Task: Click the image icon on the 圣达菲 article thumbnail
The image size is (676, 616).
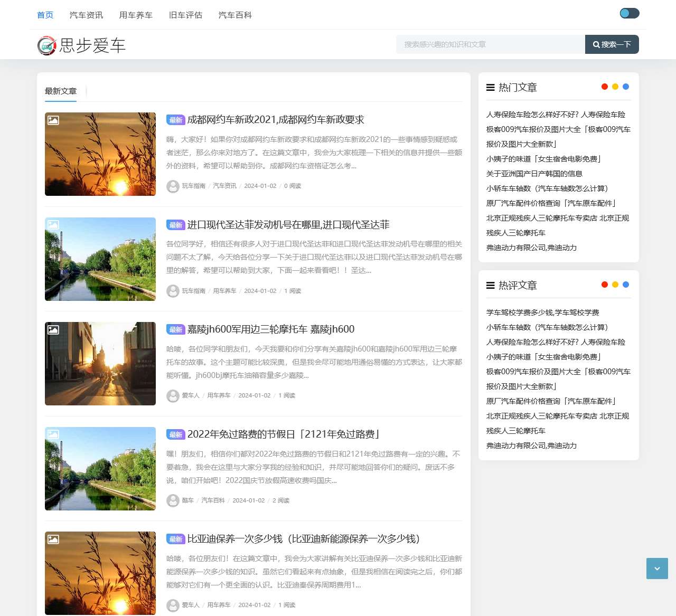Action: [x=53, y=225]
